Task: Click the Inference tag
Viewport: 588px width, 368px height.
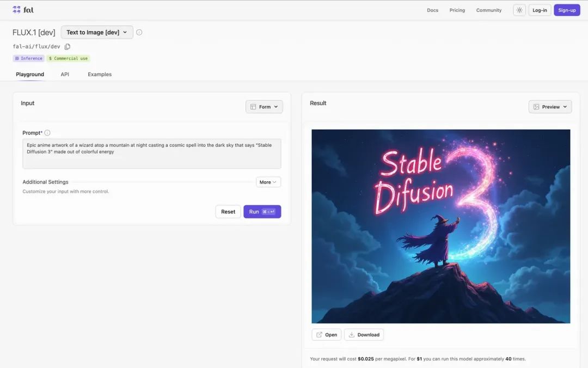Action: point(28,58)
